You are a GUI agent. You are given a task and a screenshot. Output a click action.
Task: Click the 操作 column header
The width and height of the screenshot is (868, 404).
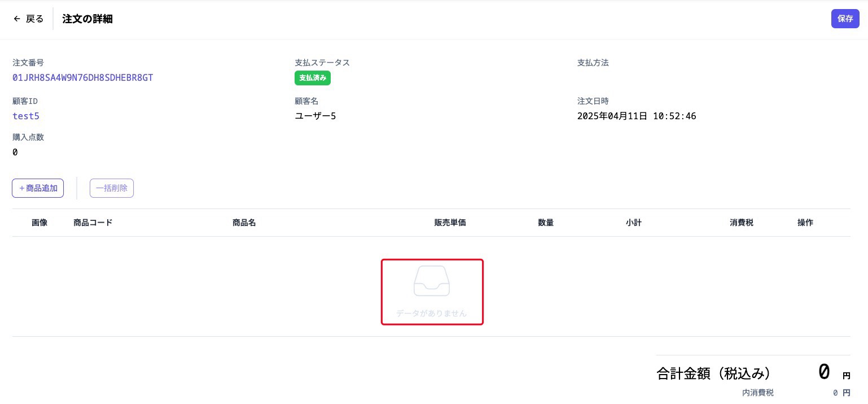point(805,223)
